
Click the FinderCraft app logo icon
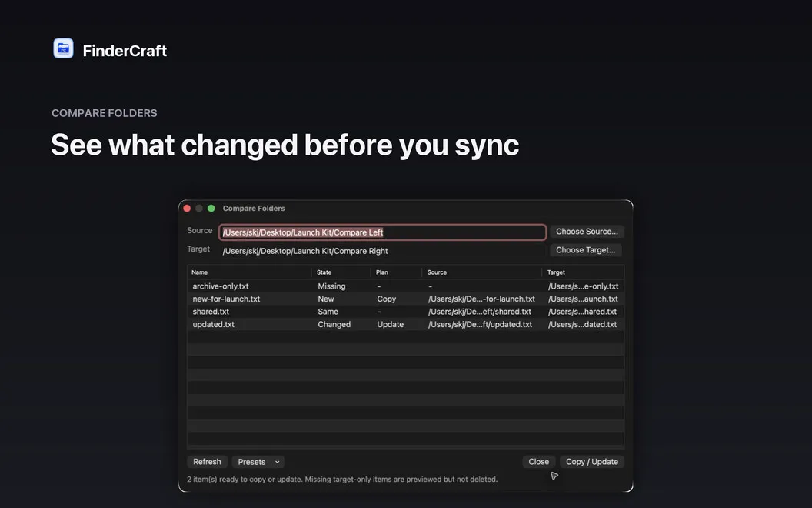[x=63, y=48]
